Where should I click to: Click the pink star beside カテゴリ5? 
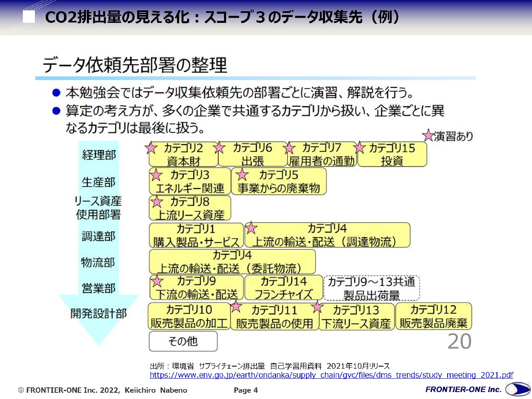[x=242, y=175]
